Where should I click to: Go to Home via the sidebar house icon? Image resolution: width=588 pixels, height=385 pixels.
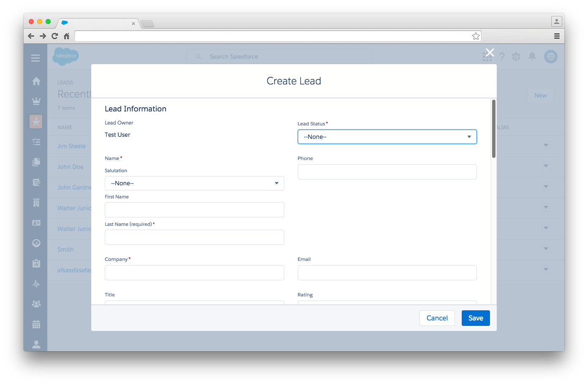click(36, 81)
